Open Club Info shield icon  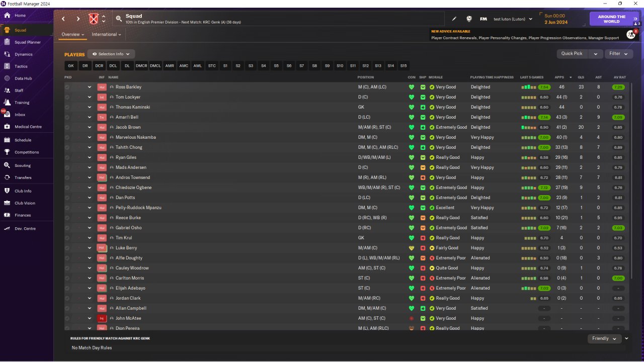[7, 191]
